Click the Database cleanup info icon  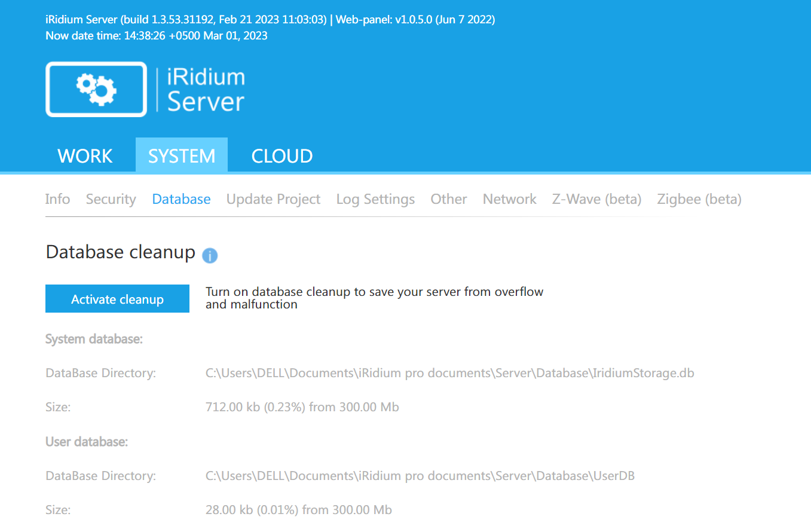(210, 256)
